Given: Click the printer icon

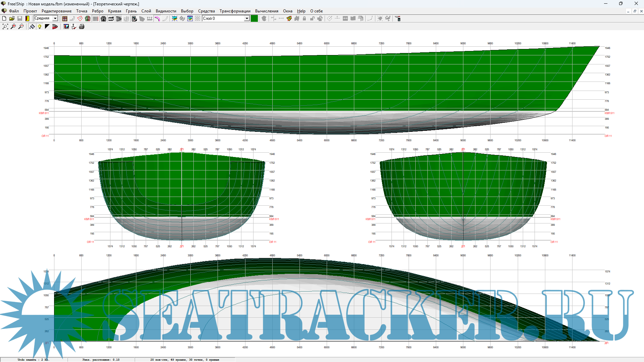Looking at the screenshot, I should (x=82, y=27).
